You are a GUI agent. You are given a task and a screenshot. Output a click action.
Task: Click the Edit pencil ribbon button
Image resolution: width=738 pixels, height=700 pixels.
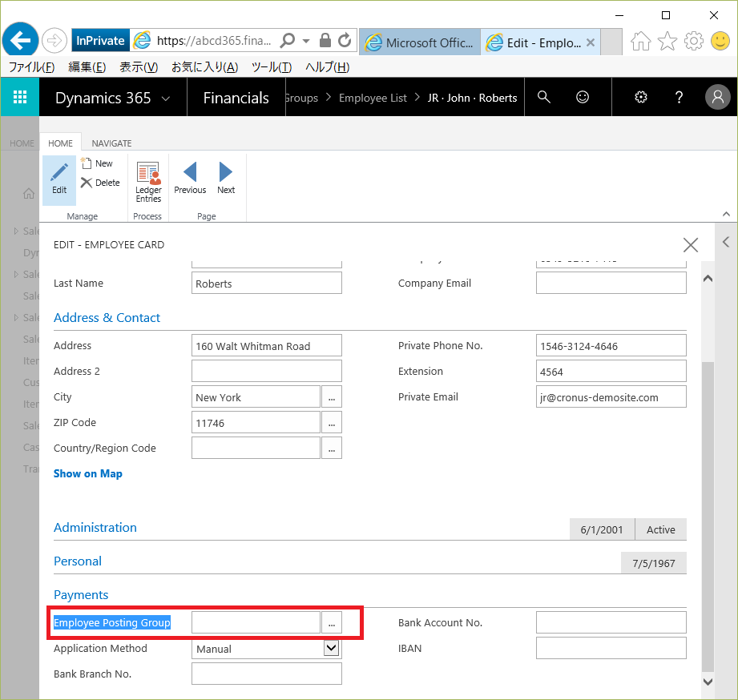[59, 180]
